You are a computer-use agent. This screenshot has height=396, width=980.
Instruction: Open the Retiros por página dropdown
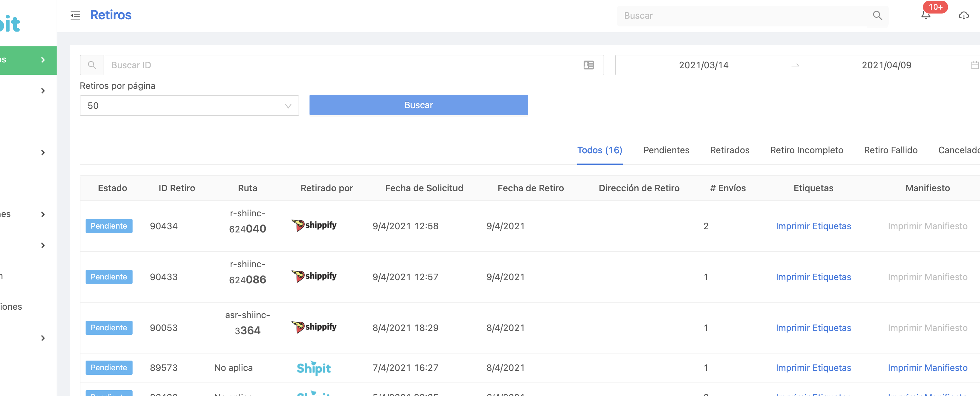190,106
